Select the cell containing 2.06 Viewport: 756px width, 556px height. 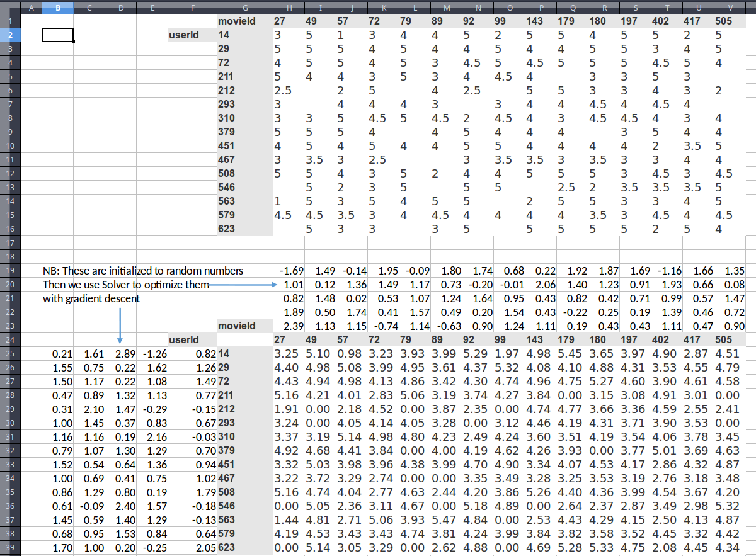(x=541, y=285)
